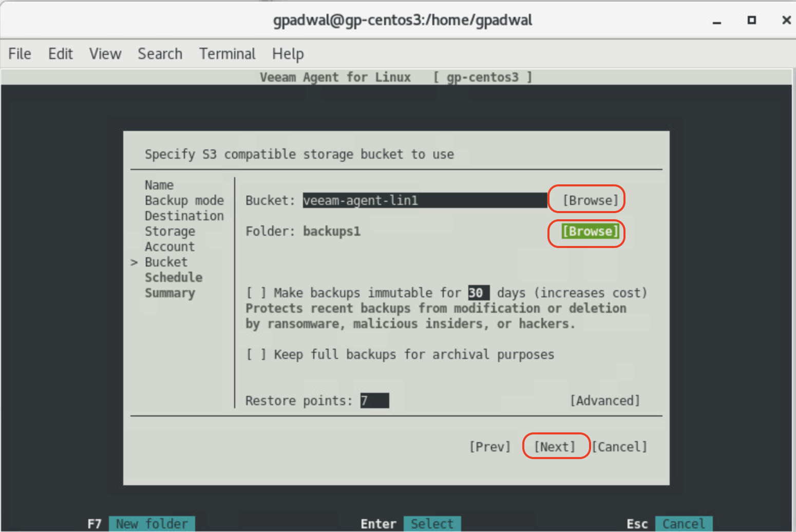796x532 pixels.
Task: Click the Folder value backups1
Action: (x=332, y=231)
